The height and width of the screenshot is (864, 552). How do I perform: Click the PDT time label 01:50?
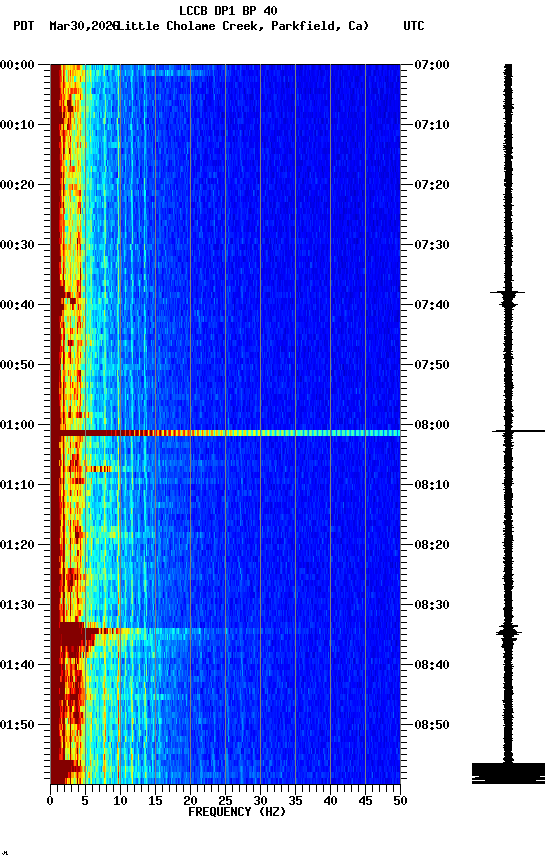[x=17, y=725]
